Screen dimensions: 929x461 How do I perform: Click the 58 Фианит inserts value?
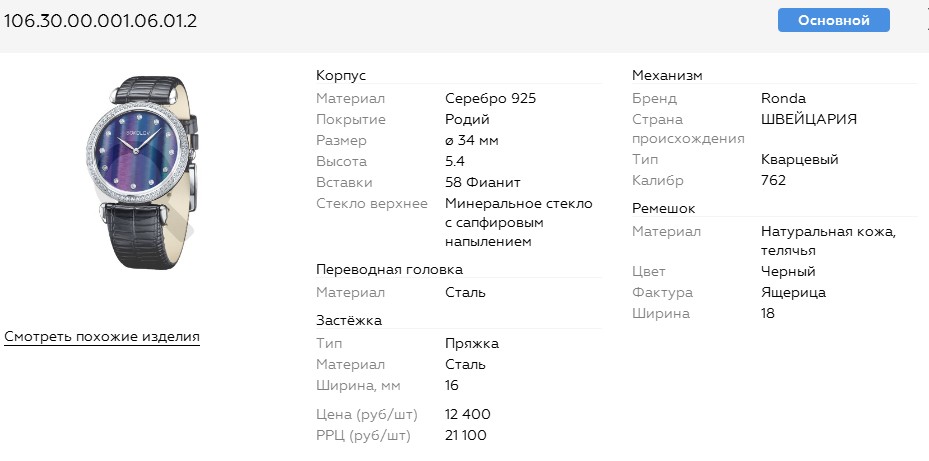(482, 183)
